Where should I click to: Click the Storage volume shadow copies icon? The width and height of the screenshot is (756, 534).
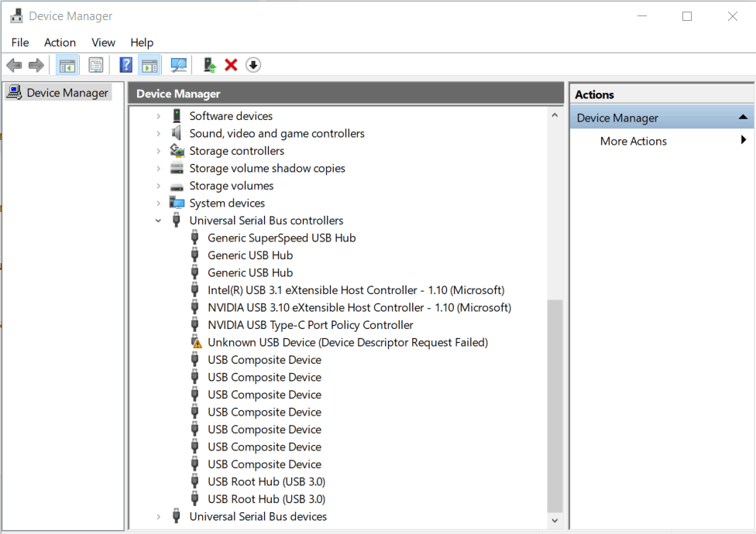click(177, 168)
